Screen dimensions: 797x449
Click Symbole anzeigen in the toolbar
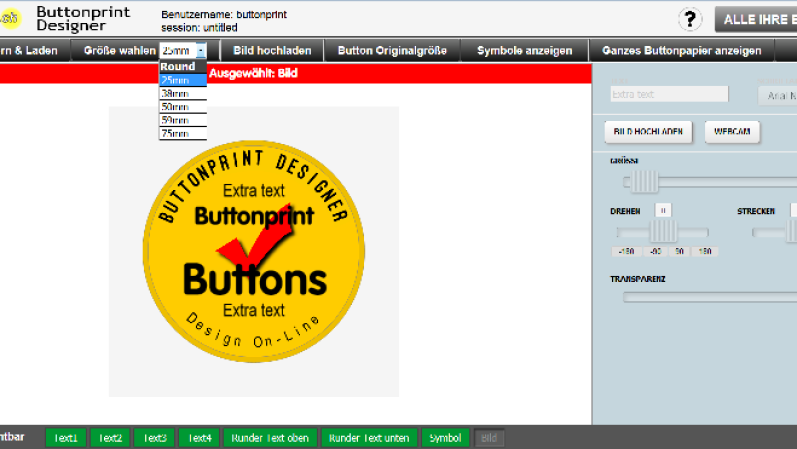524,50
